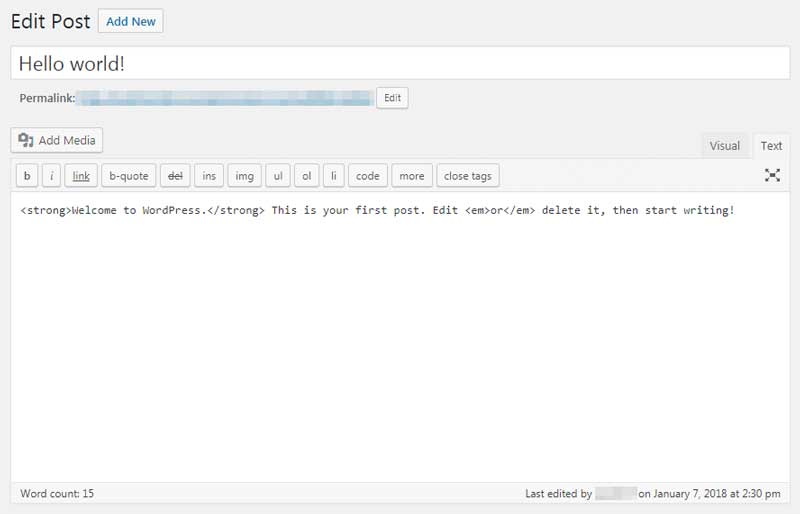800x514 pixels.
Task: Click the Add Media button
Action: [x=57, y=141]
